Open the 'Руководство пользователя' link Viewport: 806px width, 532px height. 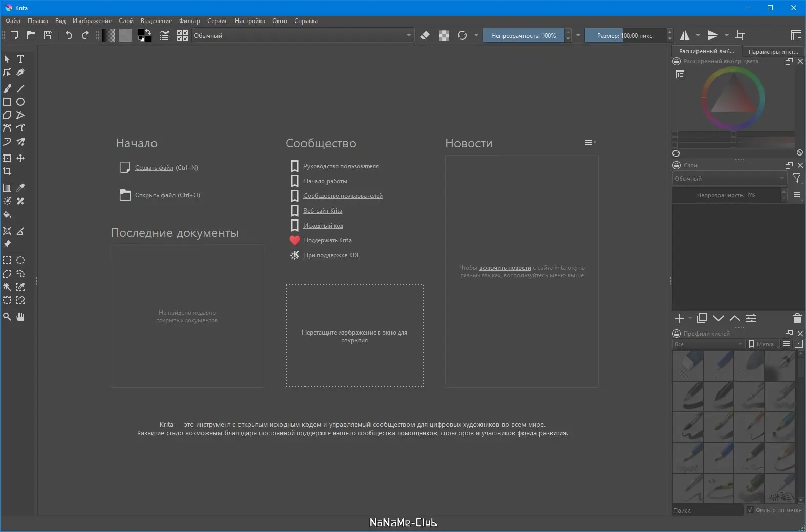point(341,166)
